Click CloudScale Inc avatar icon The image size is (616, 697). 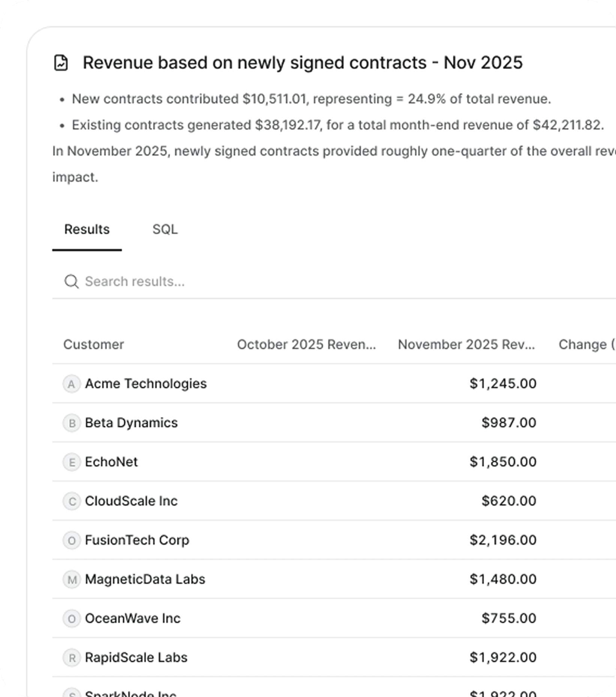[72, 501]
